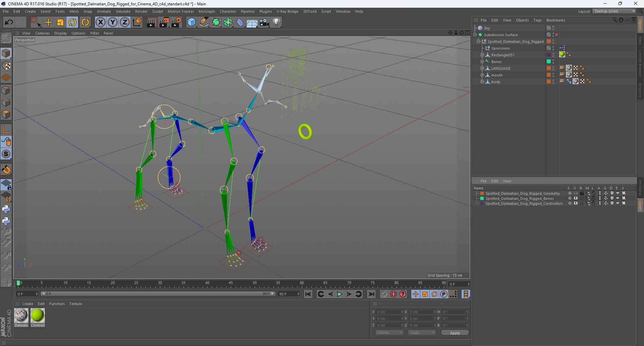The width and height of the screenshot is (644, 346).
Task: Click the Geometry layer orange color swatch
Action: (482, 193)
